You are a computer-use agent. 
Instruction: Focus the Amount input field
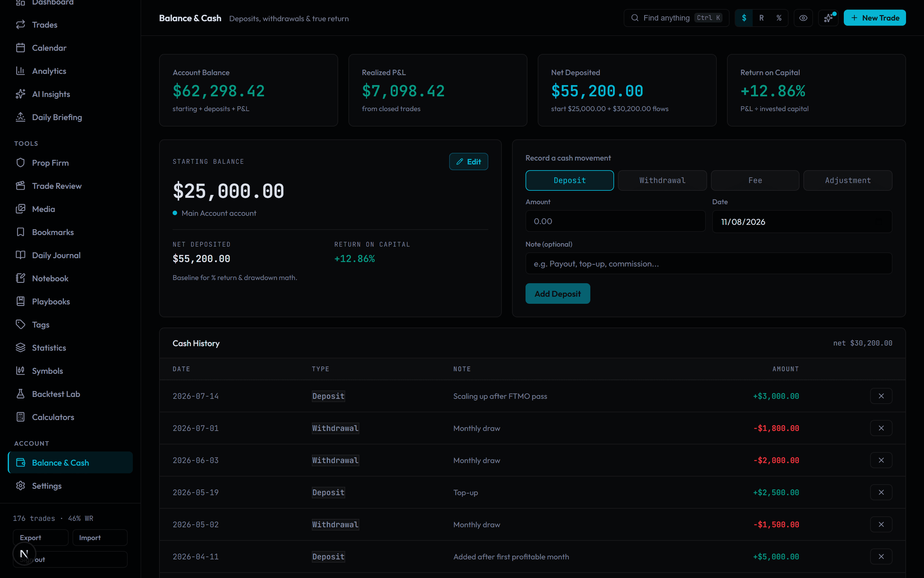(615, 221)
